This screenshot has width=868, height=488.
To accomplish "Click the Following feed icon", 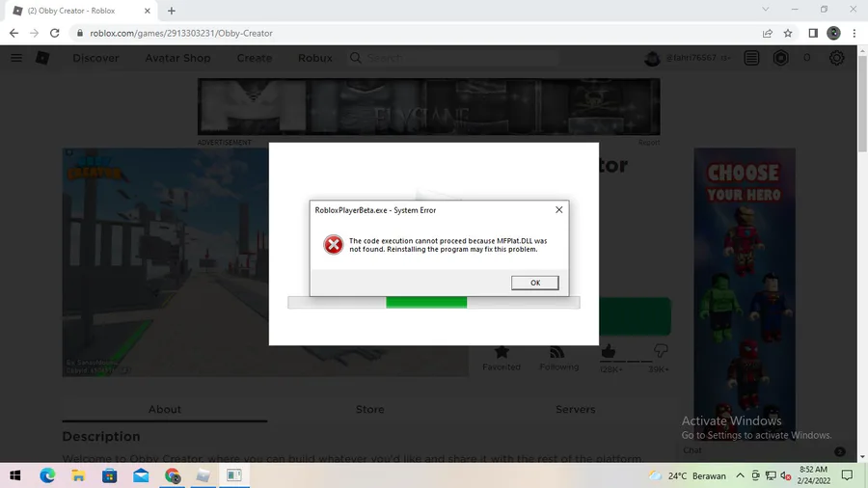I will 557,352.
